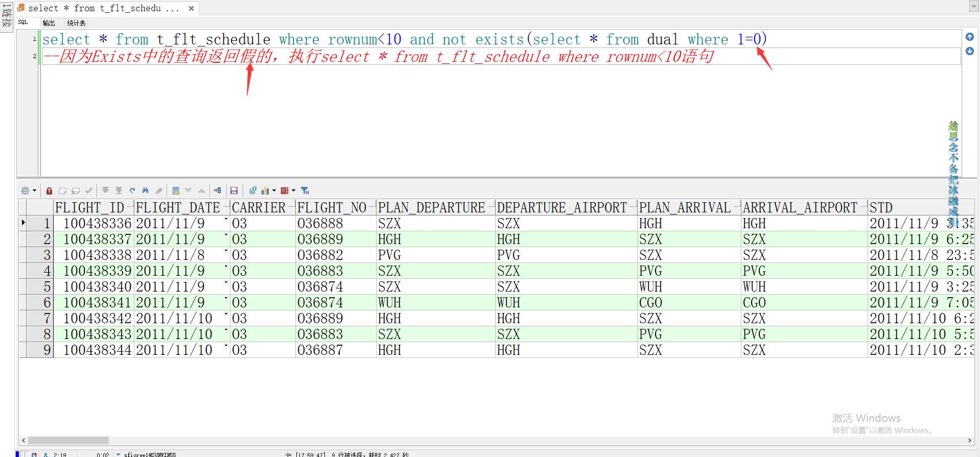The image size is (980, 457).
Task: Click cell 100438340 in FLIGHT_ID
Action: pyautogui.click(x=95, y=286)
